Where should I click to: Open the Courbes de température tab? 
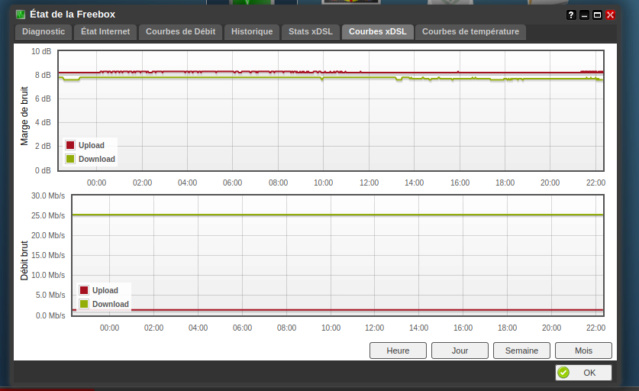click(471, 32)
